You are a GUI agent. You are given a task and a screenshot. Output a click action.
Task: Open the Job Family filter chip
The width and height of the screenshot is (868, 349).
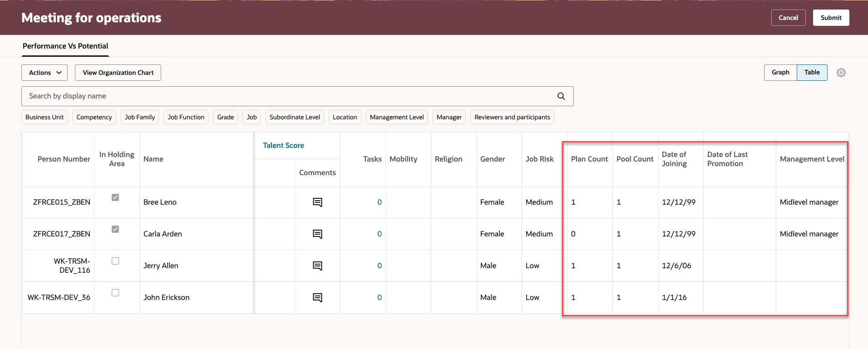coord(140,117)
